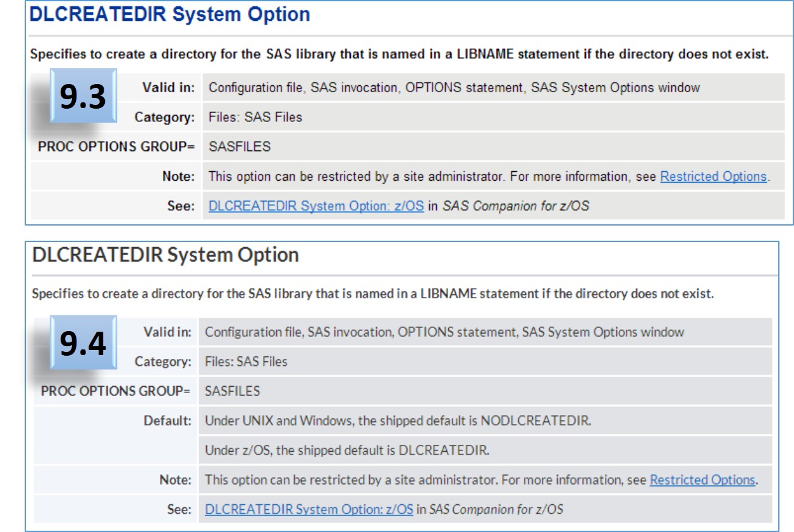The image size is (794, 532).
Task: Click the top panel's DLCREATEDIR System Option heading
Action: tap(170, 15)
